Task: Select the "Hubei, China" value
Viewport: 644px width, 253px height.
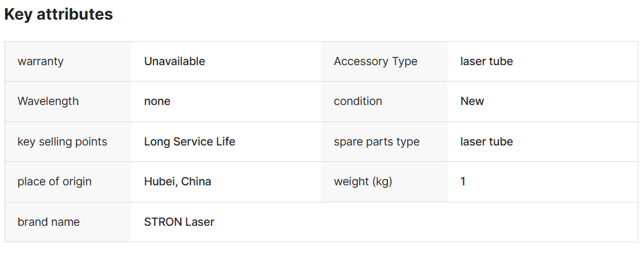Action: click(x=178, y=182)
